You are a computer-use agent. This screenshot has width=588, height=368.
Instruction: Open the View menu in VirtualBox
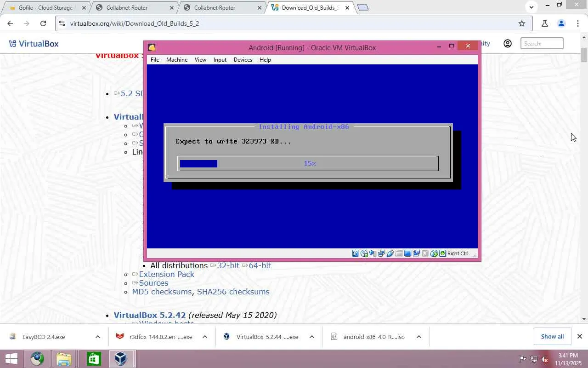[x=200, y=60]
